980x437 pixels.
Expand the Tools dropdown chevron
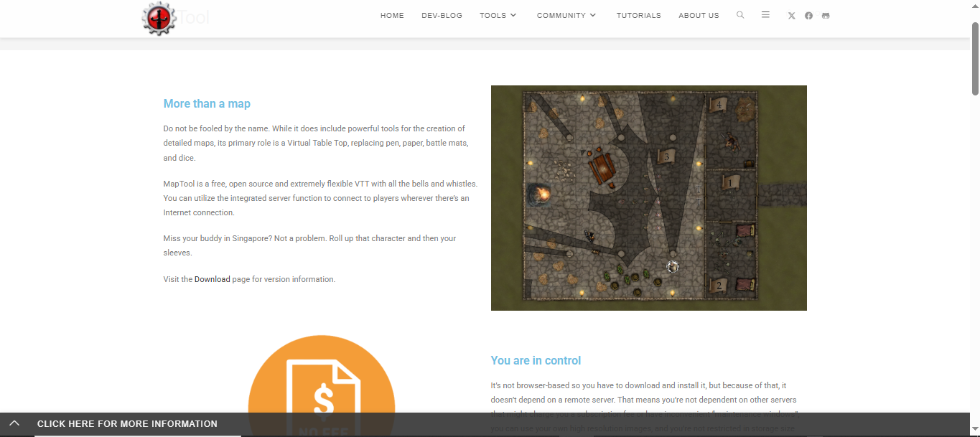click(x=513, y=15)
